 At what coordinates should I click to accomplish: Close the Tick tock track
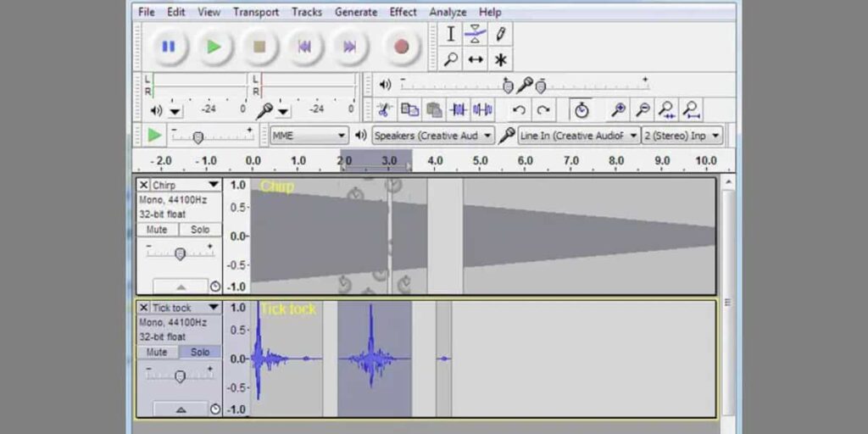(x=144, y=308)
